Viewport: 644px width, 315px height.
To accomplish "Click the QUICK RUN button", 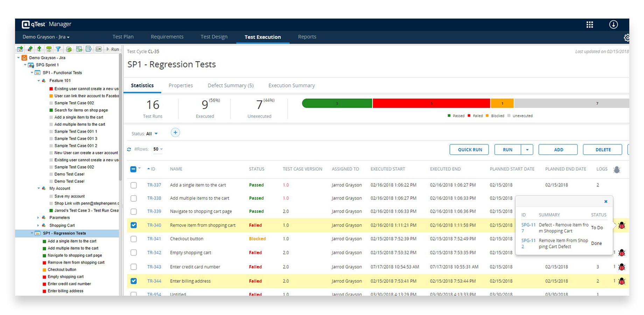I will 469,149.
